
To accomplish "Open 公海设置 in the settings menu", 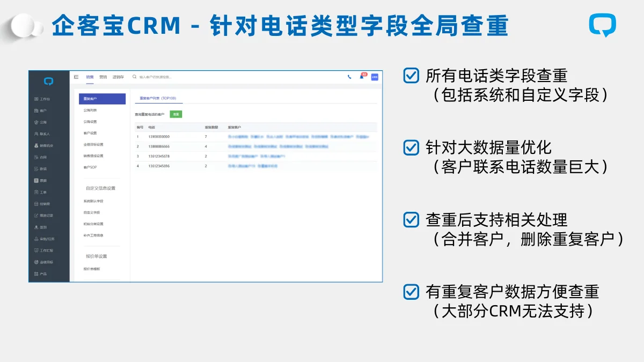I will click(90, 122).
